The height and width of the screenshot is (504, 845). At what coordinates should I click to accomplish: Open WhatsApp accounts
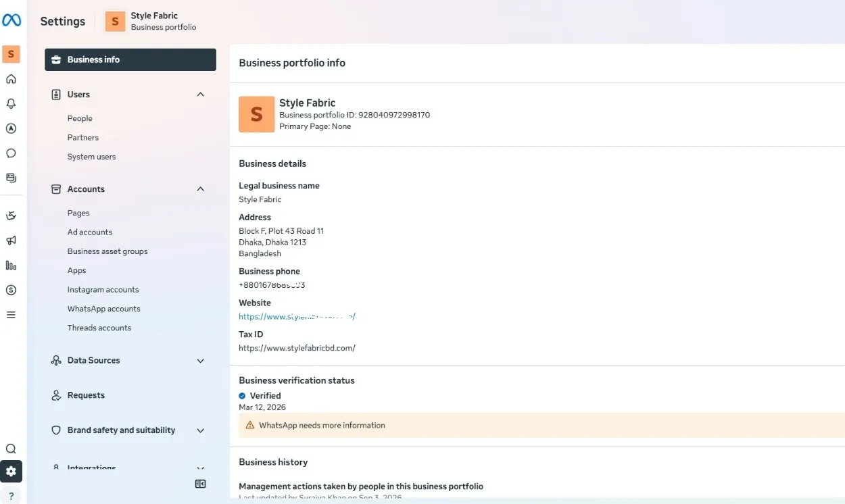tap(104, 309)
